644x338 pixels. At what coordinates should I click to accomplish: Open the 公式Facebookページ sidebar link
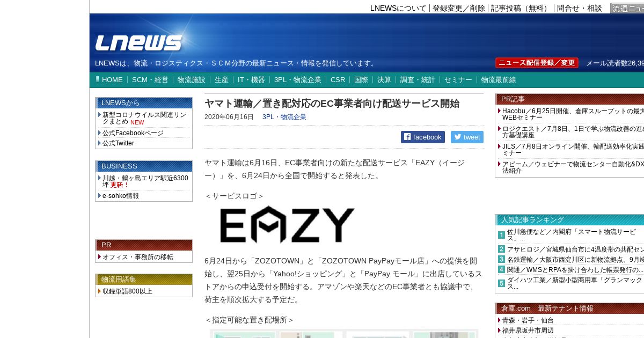133,133
